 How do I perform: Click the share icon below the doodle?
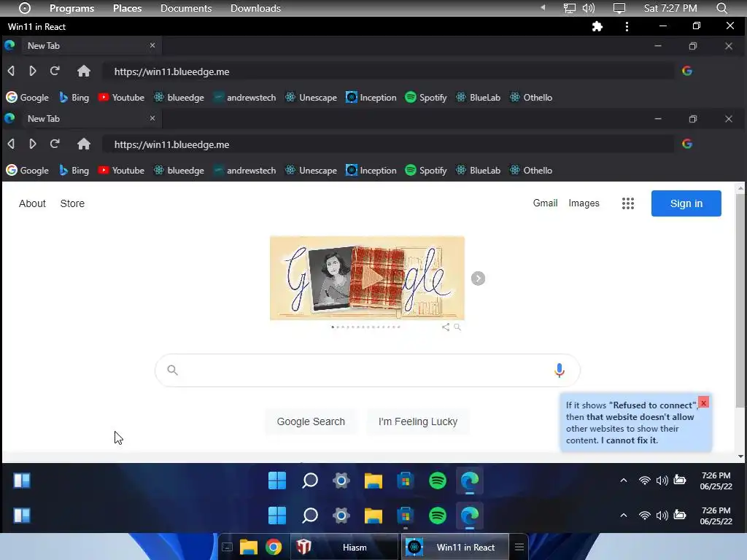pyautogui.click(x=446, y=327)
